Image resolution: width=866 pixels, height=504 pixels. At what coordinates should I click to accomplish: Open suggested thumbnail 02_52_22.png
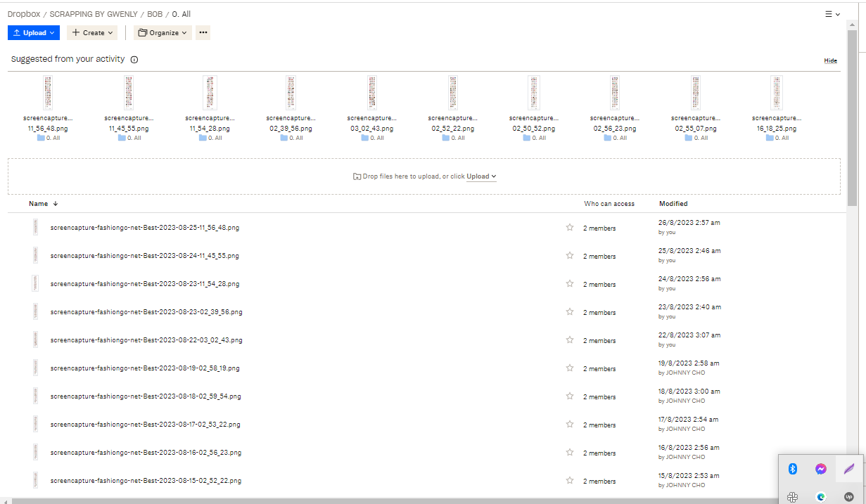pos(452,92)
